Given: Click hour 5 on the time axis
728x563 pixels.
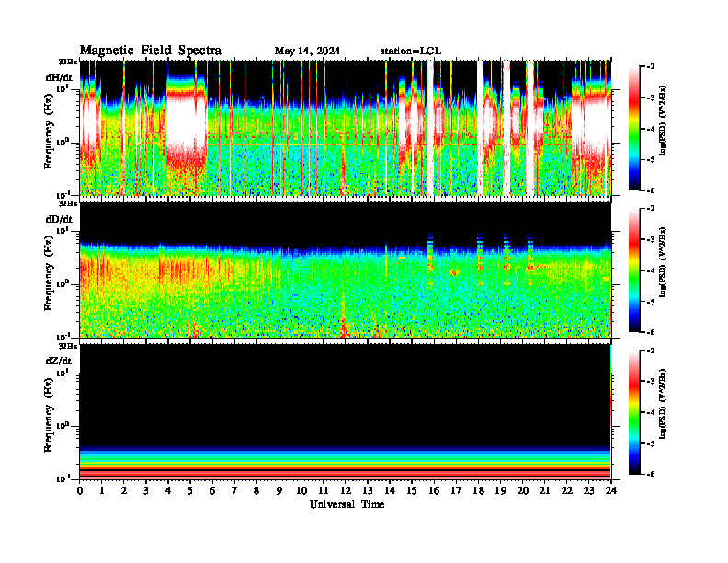Looking at the screenshot, I should 190,490.
